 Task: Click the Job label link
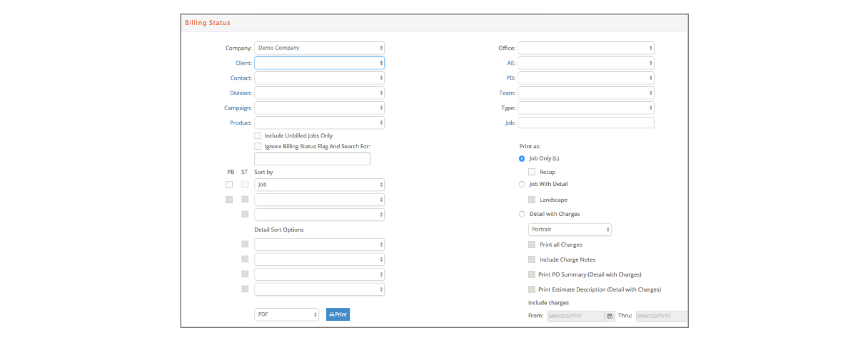(510, 123)
